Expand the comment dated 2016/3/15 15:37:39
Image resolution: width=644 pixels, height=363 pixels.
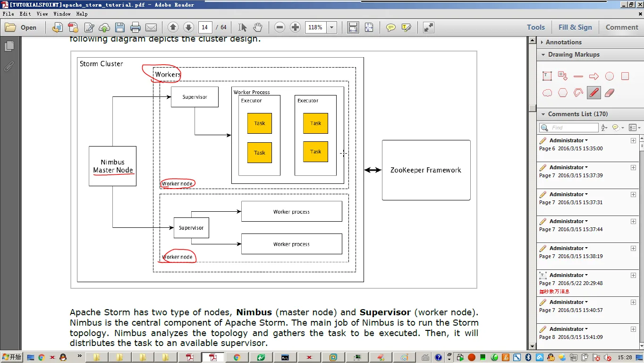(633, 167)
